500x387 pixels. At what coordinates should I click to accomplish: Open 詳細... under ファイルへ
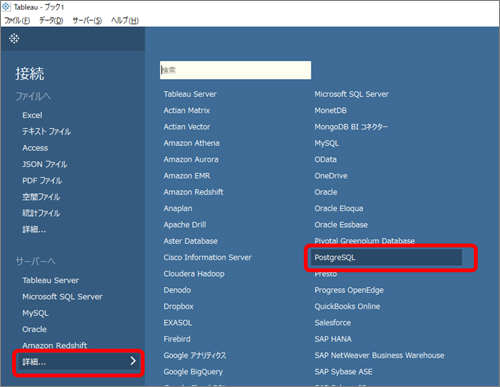[34, 230]
